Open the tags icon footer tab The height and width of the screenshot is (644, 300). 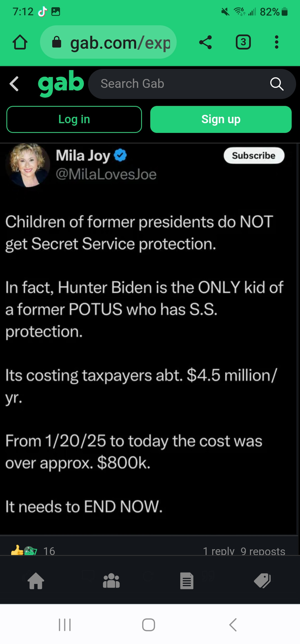point(262,581)
